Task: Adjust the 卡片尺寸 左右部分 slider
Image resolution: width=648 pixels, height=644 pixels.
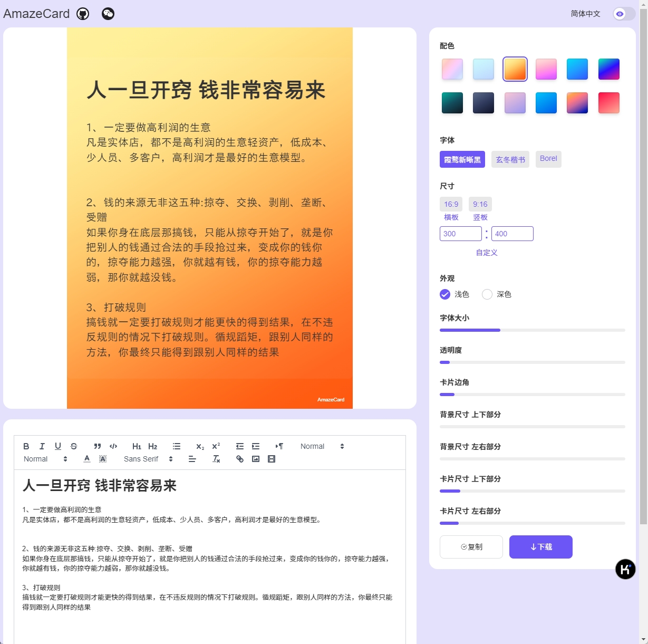Action: click(533, 523)
